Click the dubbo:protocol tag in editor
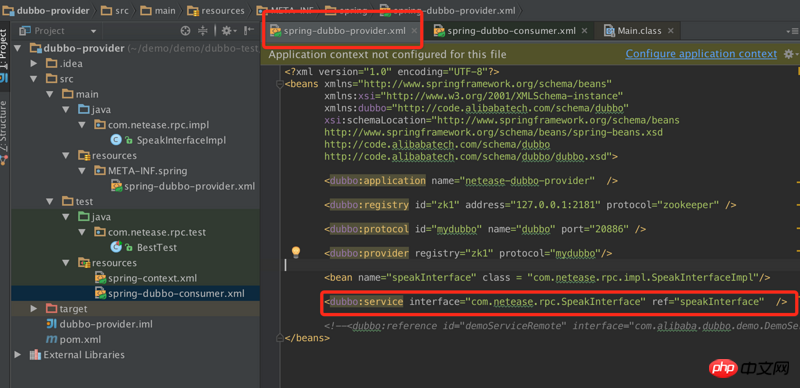Viewport: 800px width, 388px height. [x=369, y=230]
